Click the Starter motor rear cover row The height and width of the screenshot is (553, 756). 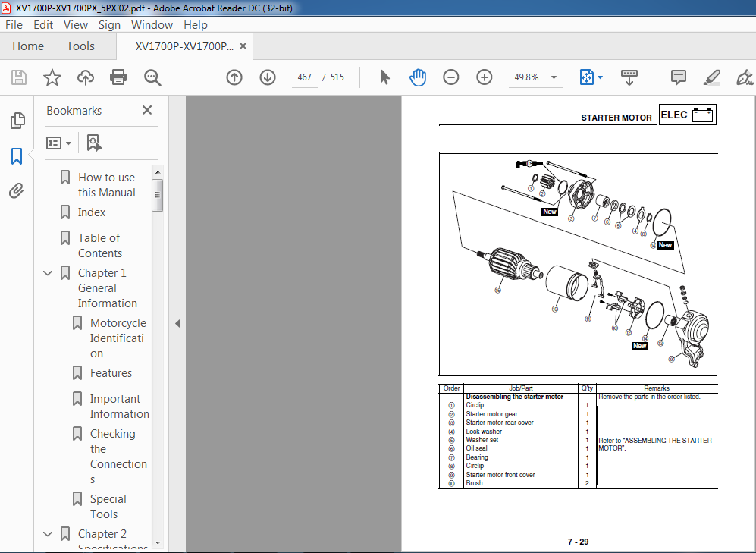(x=578, y=423)
